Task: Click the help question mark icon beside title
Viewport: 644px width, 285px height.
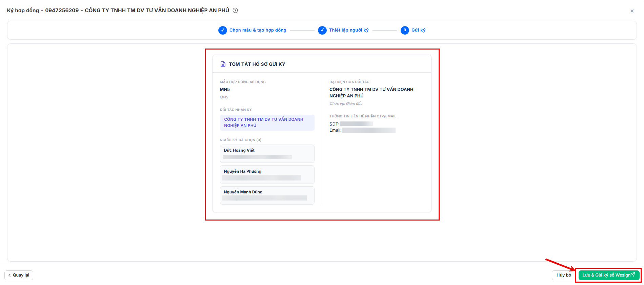Action: 235,11
